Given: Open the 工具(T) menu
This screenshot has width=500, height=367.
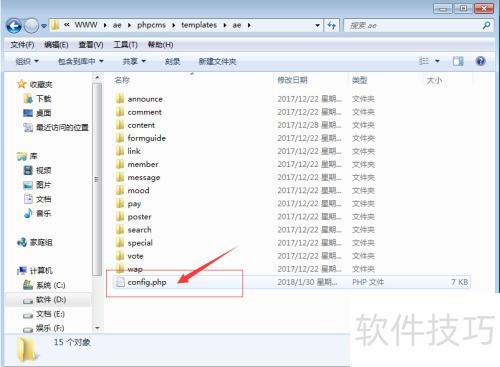Looking at the screenshot, I should [x=125, y=45].
